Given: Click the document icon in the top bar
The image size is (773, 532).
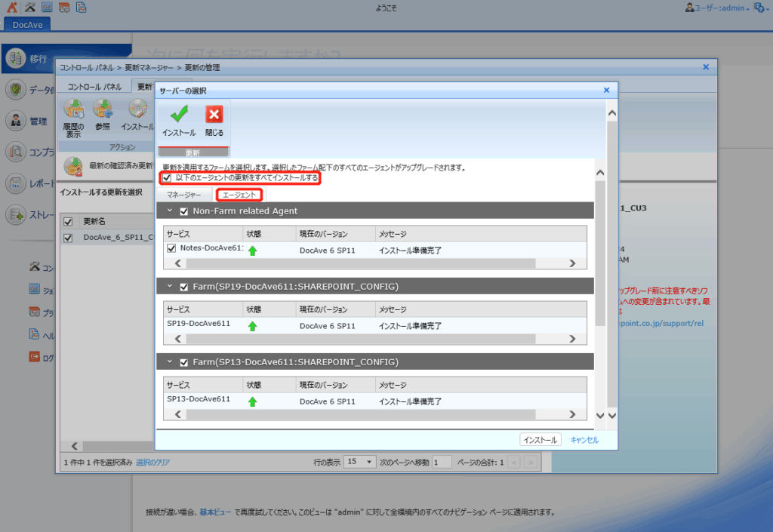Looking at the screenshot, I should [x=82, y=8].
